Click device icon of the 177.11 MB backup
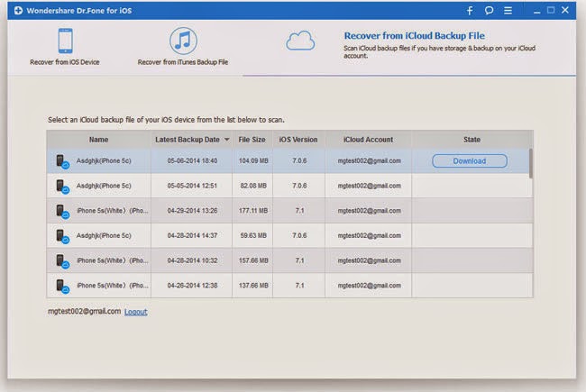Image resolution: width=586 pixels, height=392 pixels. click(62, 212)
